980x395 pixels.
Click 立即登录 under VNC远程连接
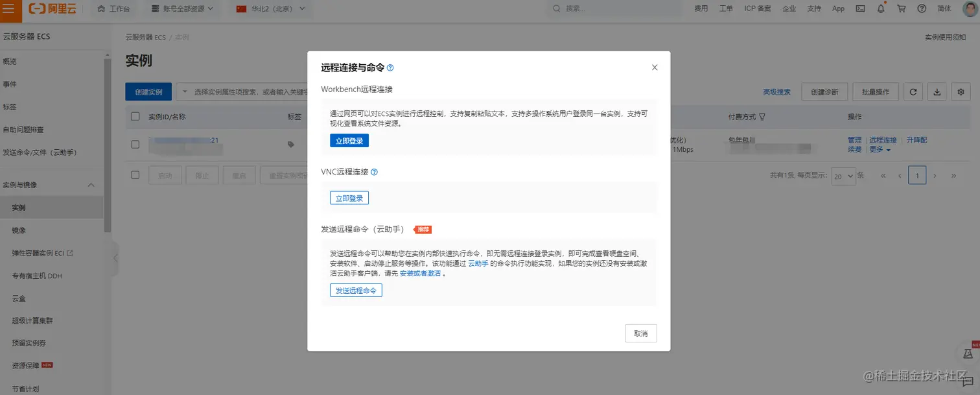349,198
